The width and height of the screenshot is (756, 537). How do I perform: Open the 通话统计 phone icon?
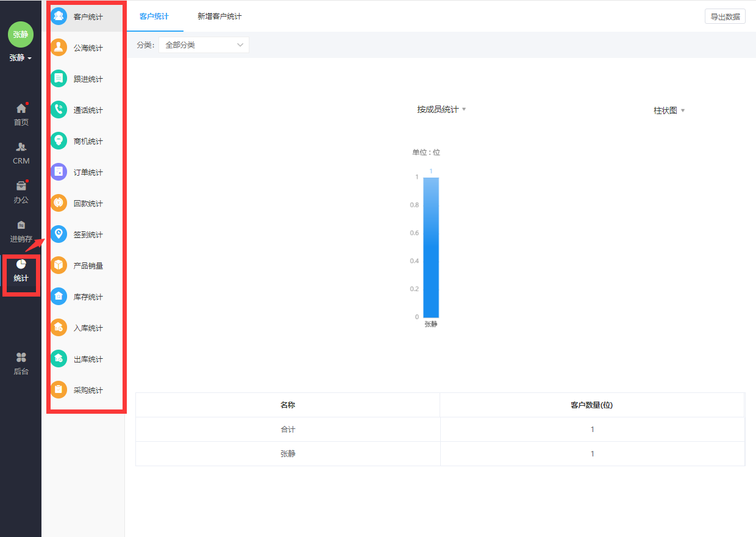pos(59,110)
